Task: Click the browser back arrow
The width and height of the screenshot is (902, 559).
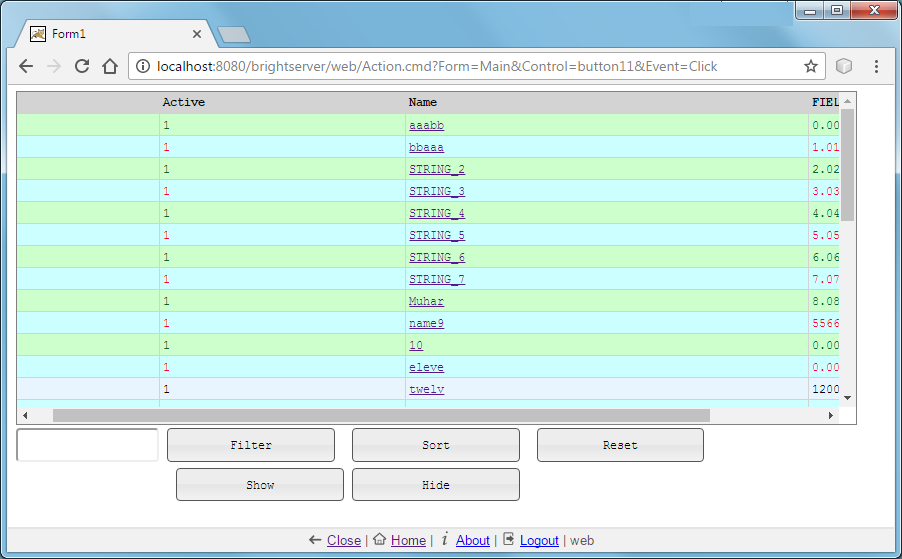Action: (x=26, y=67)
